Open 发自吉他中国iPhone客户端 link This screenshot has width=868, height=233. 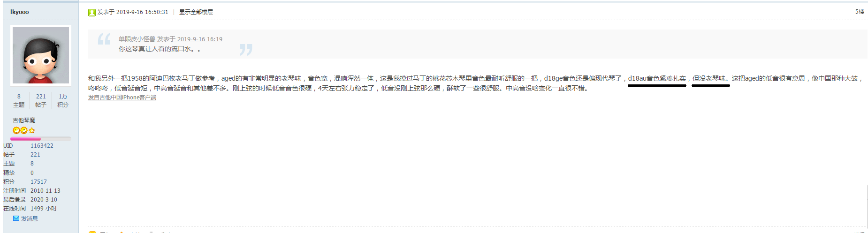pyautogui.click(x=122, y=98)
